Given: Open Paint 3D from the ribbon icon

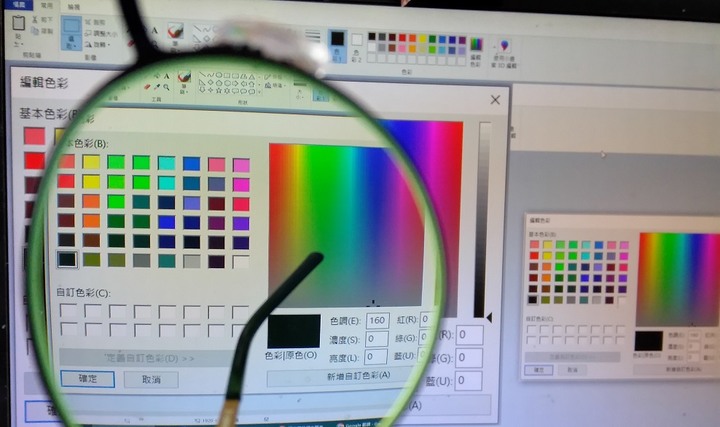Looking at the screenshot, I should [x=504, y=45].
